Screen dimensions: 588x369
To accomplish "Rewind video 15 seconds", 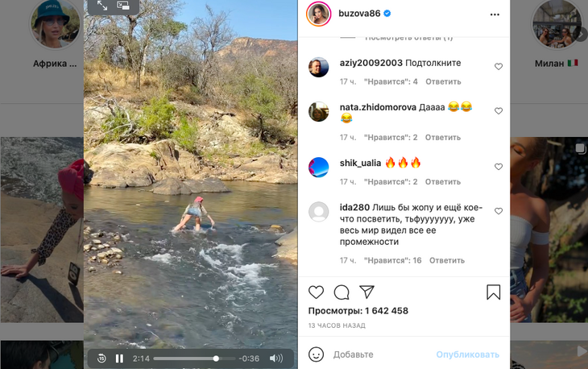I will (102, 359).
